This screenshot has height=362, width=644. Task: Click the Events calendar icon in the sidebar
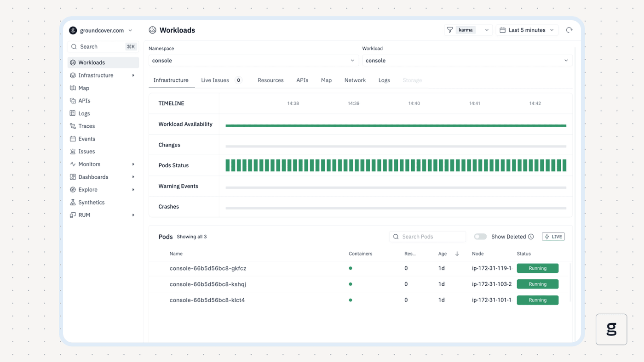point(73,139)
